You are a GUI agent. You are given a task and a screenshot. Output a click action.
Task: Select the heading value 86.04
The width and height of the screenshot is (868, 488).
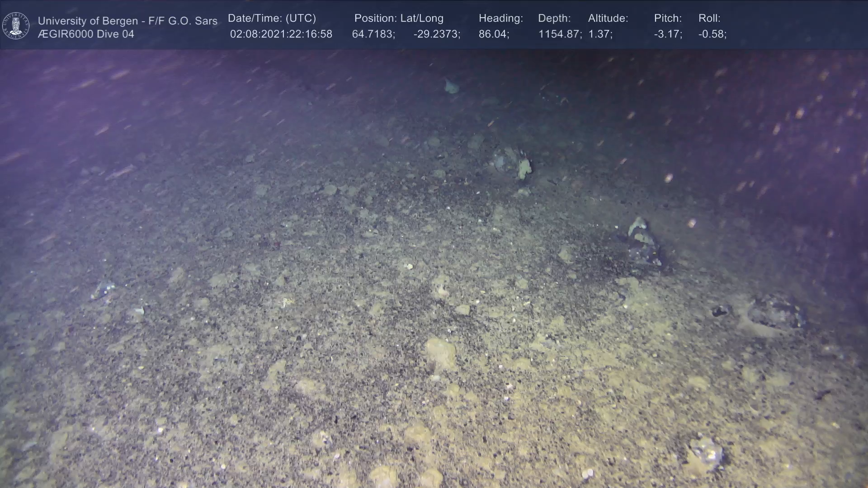pyautogui.click(x=494, y=34)
